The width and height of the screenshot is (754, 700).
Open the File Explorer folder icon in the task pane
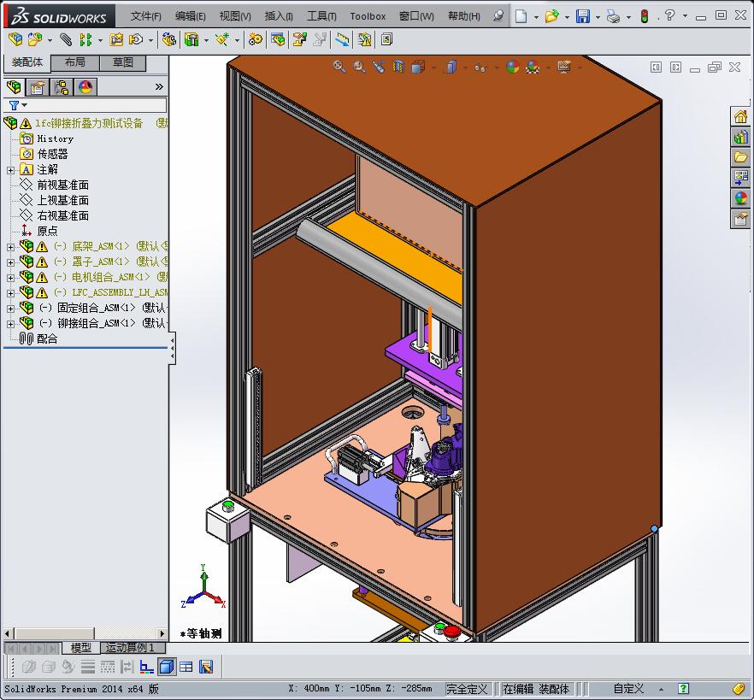[x=740, y=157]
